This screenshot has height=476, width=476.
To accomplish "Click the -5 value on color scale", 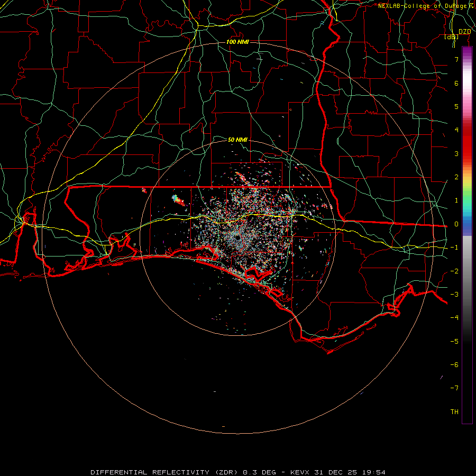I will (454, 342).
